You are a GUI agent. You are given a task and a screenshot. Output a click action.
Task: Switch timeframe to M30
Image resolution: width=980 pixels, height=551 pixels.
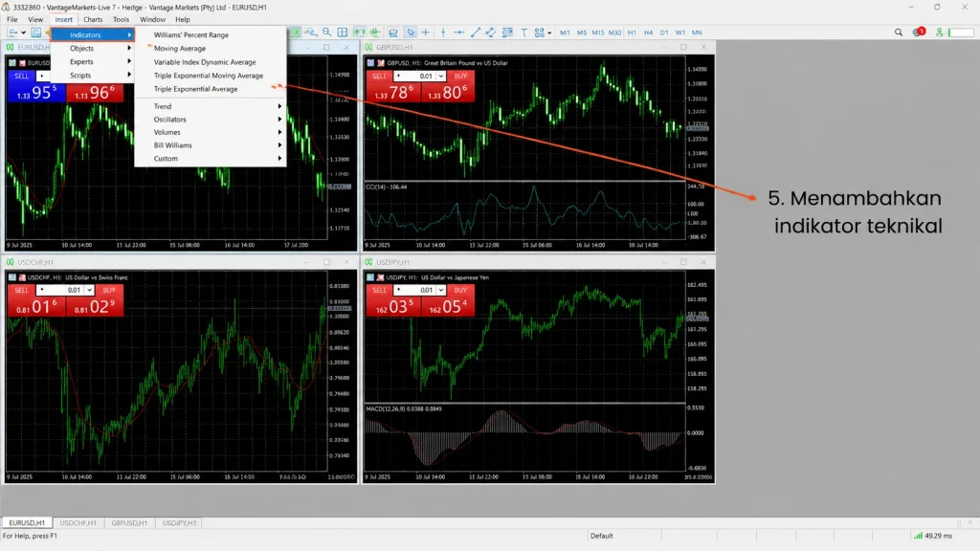[615, 33]
